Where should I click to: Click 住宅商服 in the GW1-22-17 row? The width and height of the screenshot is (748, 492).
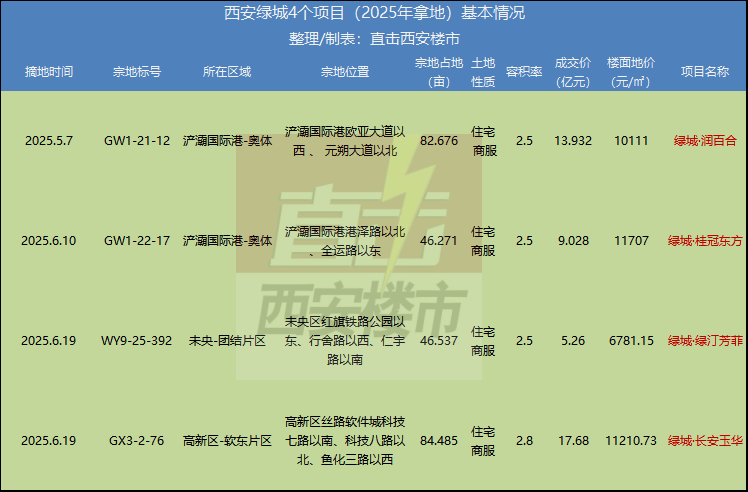[x=484, y=241]
